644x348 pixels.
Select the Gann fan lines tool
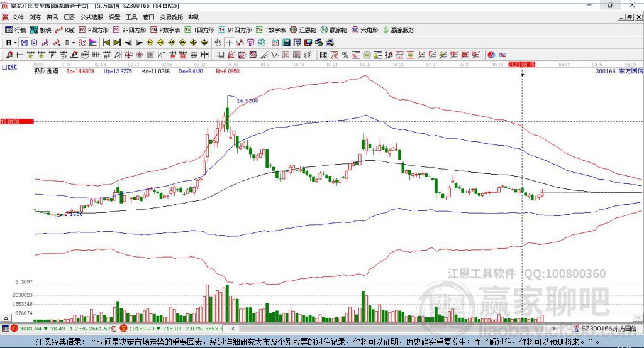[231, 55]
